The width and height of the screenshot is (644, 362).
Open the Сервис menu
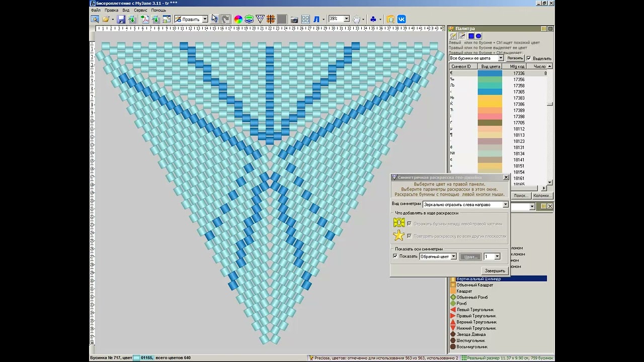[140, 10]
